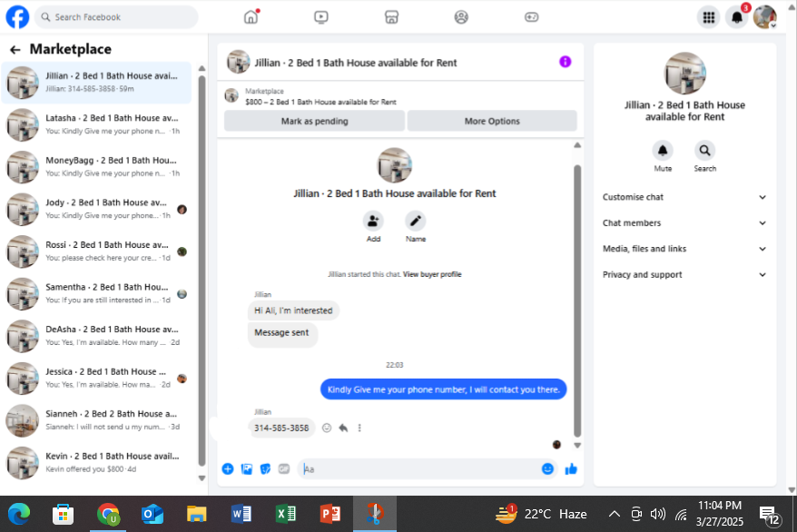The image size is (797, 532).
Task: Open Microsoft Store from the taskbar
Action: [x=63, y=514]
